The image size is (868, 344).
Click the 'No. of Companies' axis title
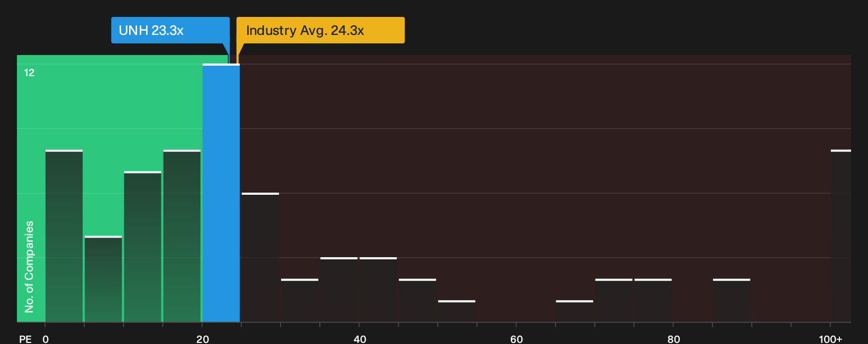click(x=29, y=266)
